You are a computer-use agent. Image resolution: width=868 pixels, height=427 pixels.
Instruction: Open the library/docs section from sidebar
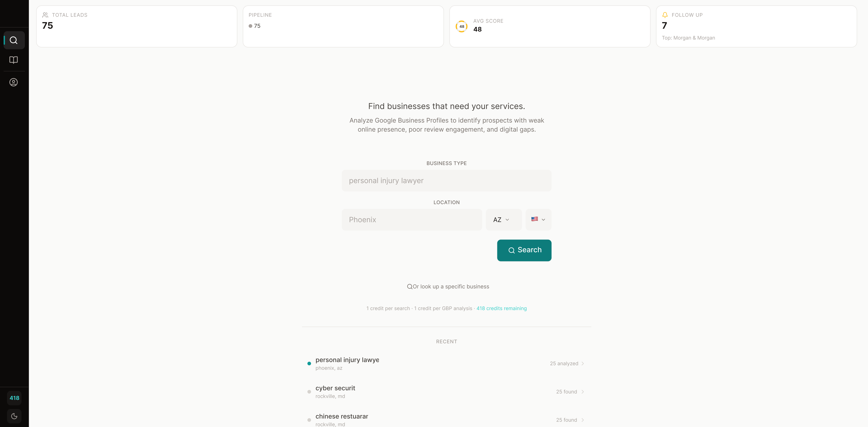tap(14, 60)
